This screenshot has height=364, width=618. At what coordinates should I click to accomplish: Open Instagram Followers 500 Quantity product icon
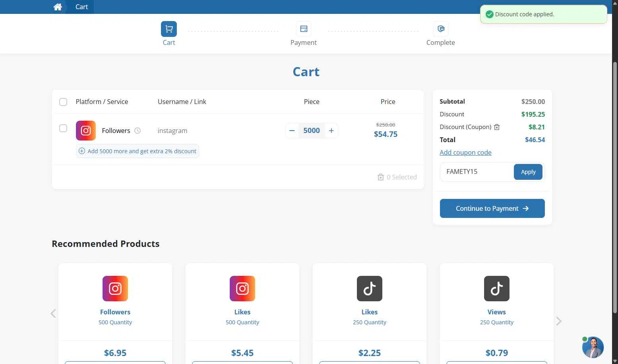[x=115, y=289]
